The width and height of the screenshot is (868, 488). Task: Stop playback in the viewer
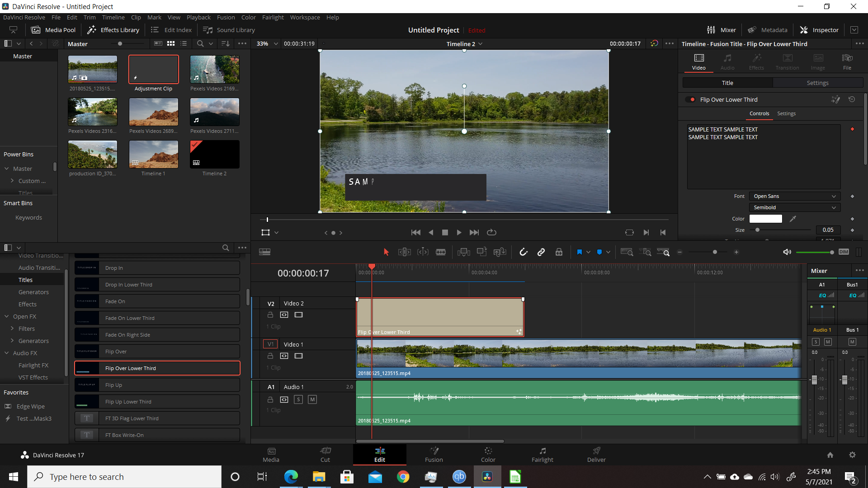click(445, 232)
